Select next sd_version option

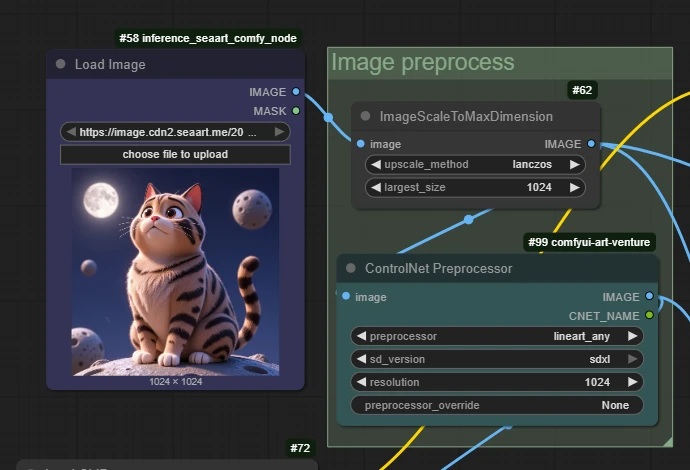click(x=633, y=359)
